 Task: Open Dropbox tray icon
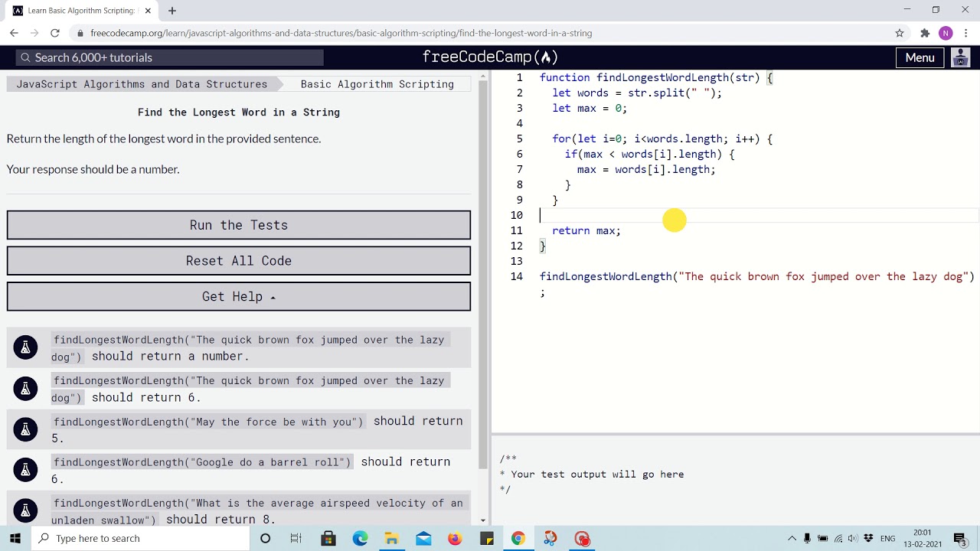pos(868,539)
